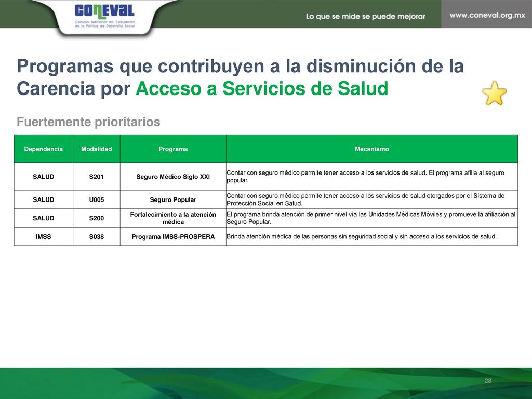Click the 'Fuertemente prioritarios' subtitle
The image size is (532, 399).
pos(88,122)
